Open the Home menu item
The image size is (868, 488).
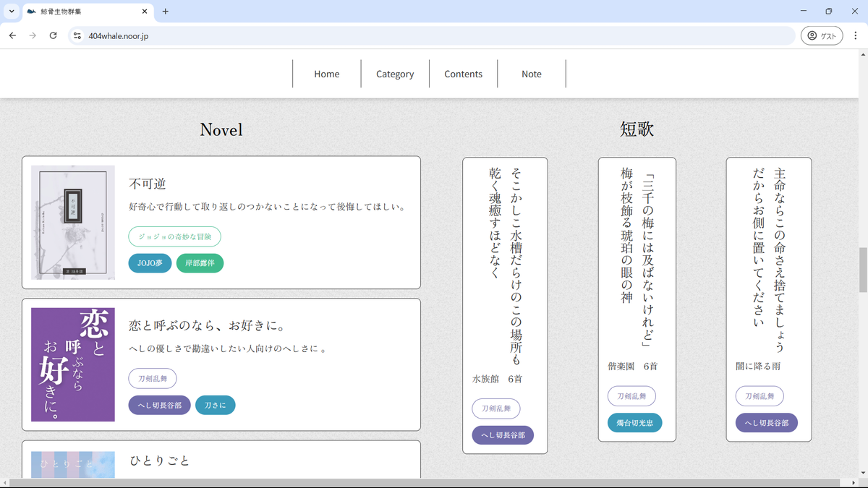click(x=327, y=74)
